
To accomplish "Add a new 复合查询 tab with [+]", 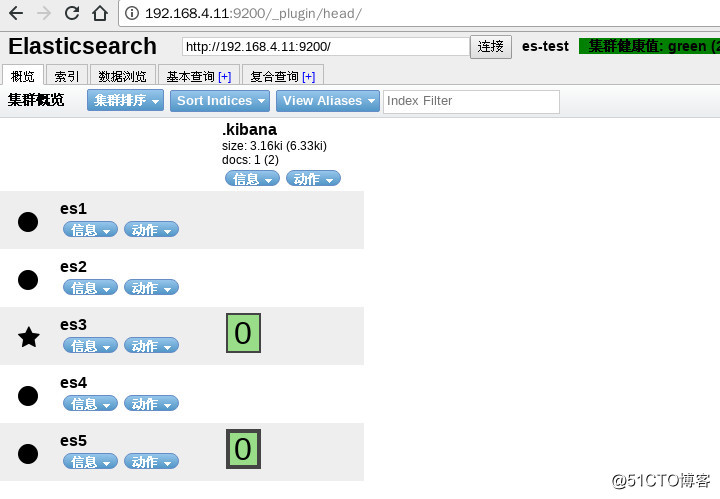I will (309, 77).
